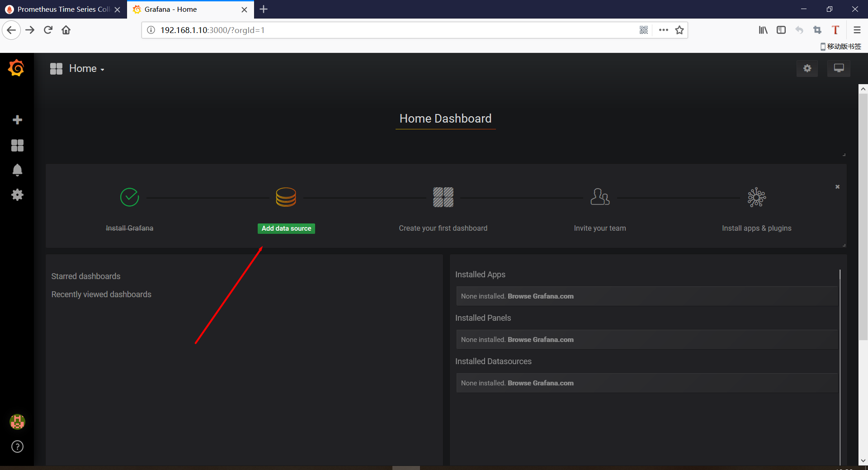The image size is (868, 470).
Task: Toggle the cycle view mode monitor icon
Action: [839, 68]
